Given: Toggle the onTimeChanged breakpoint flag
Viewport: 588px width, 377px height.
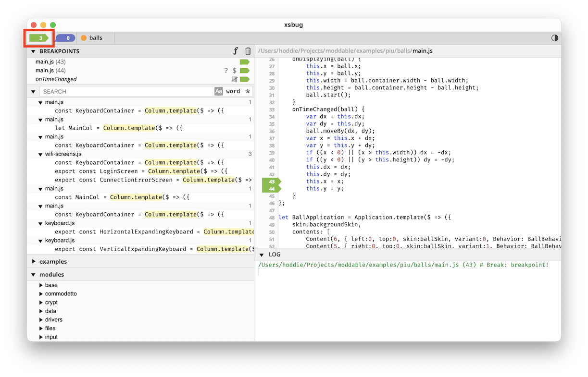Looking at the screenshot, I should pos(245,79).
